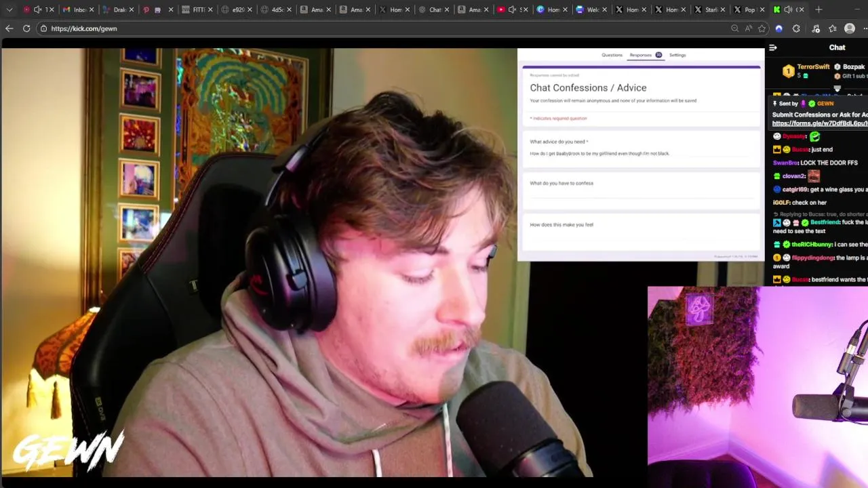
Task: Click clovan2's emote image in chat
Action: click(x=814, y=176)
